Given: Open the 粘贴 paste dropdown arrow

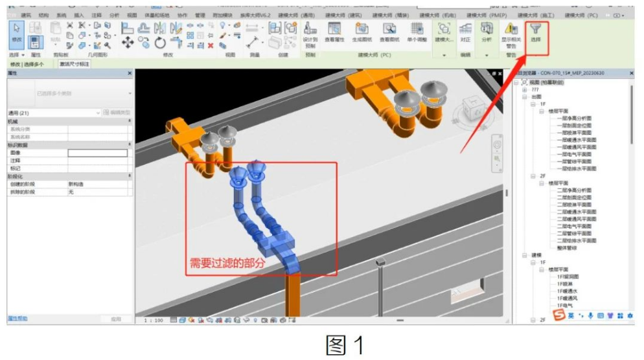Looking at the screenshot, I should (56, 44).
